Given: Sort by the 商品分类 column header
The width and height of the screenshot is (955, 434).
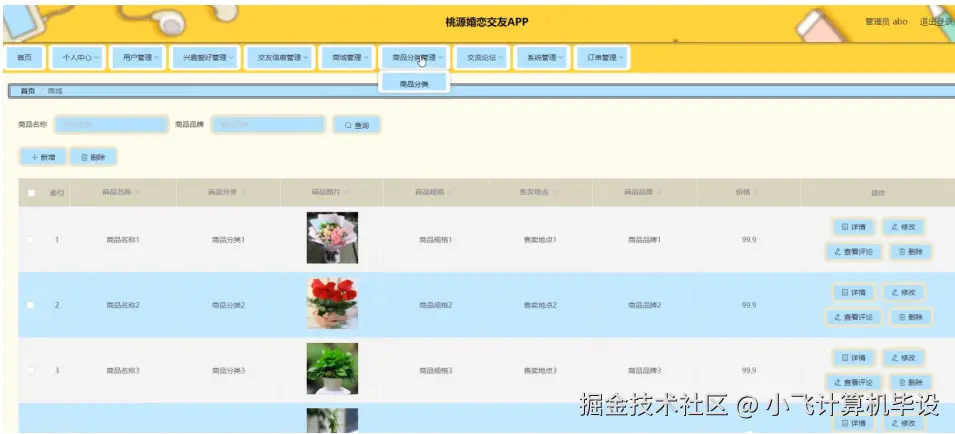Looking at the screenshot, I should [228, 192].
